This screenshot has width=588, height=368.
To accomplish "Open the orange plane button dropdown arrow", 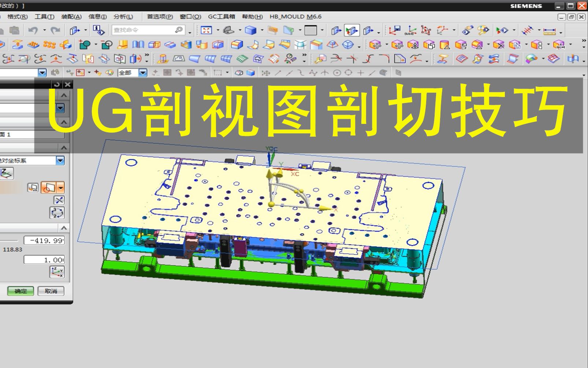I will pyautogui.click(x=61, y=188).
